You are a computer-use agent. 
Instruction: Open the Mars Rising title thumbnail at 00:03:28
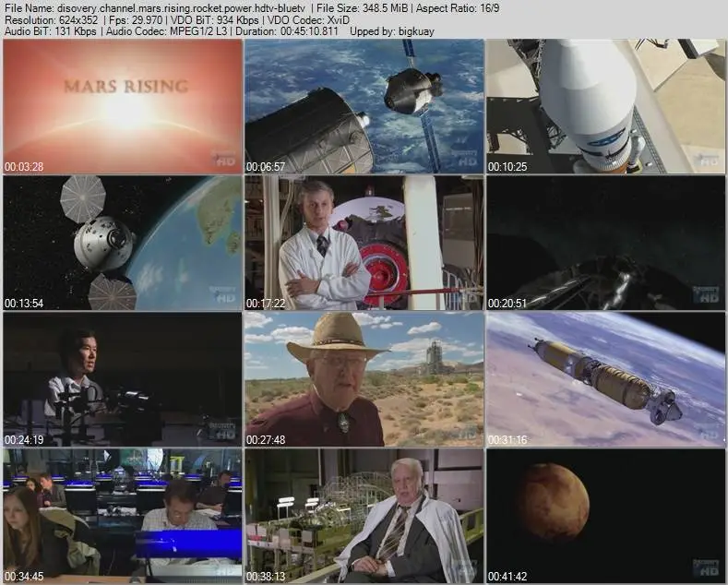(123, 106)
